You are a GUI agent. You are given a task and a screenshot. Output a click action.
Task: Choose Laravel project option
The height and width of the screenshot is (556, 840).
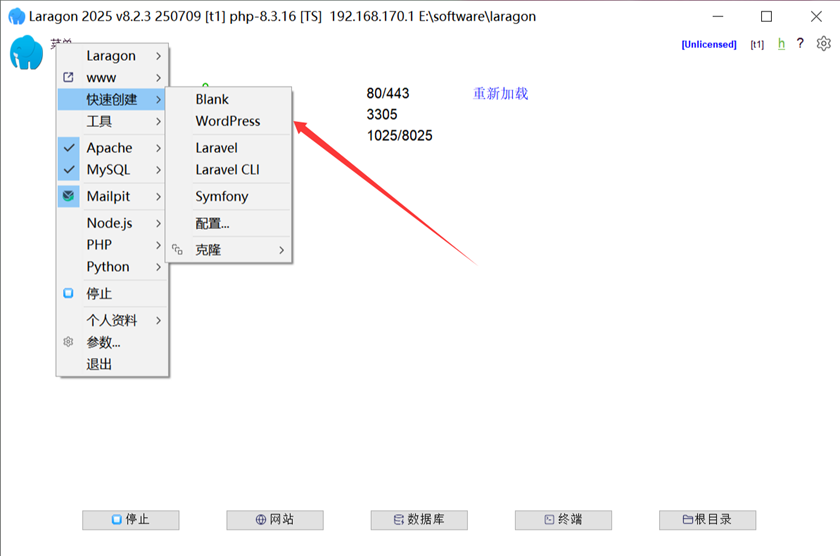(229, 148)
